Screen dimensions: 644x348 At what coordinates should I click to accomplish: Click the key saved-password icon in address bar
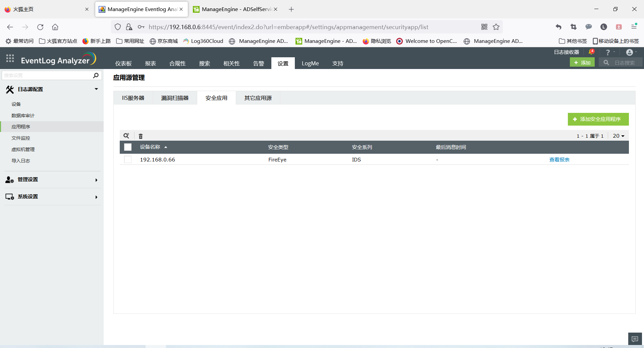click(x=141, y=27)
